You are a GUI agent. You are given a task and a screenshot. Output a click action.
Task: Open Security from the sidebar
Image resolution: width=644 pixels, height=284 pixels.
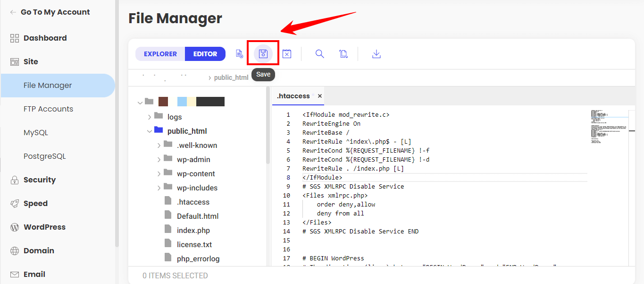click(x=40, y=180)
